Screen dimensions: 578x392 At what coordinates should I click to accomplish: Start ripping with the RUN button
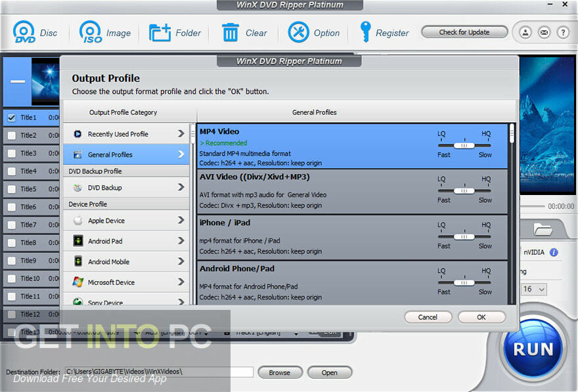point(533,349)
